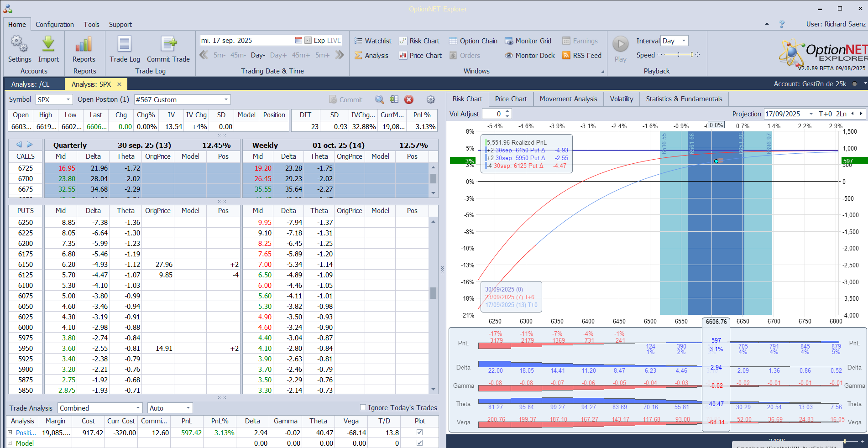868x448 pixels.
Task: Open the RSS Feed window
Action: pyautogui.click(x=582, y=56)
